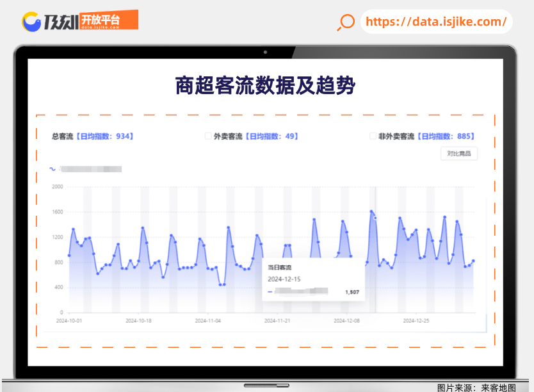This screenshot has height=392, width=534.
Task: Click the 商超客流数据及趋势 heading
Action: coord(265,85)
